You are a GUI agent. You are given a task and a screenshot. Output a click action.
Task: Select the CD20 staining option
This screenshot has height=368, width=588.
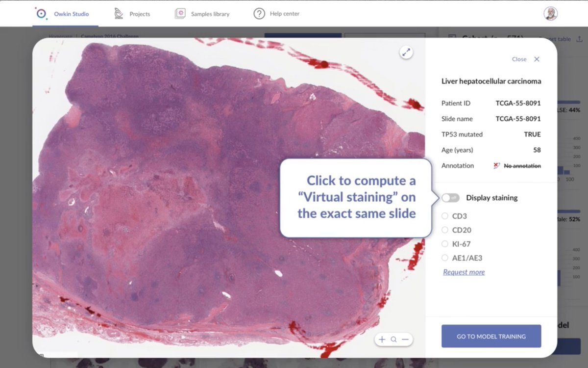[x=445, y=230]
